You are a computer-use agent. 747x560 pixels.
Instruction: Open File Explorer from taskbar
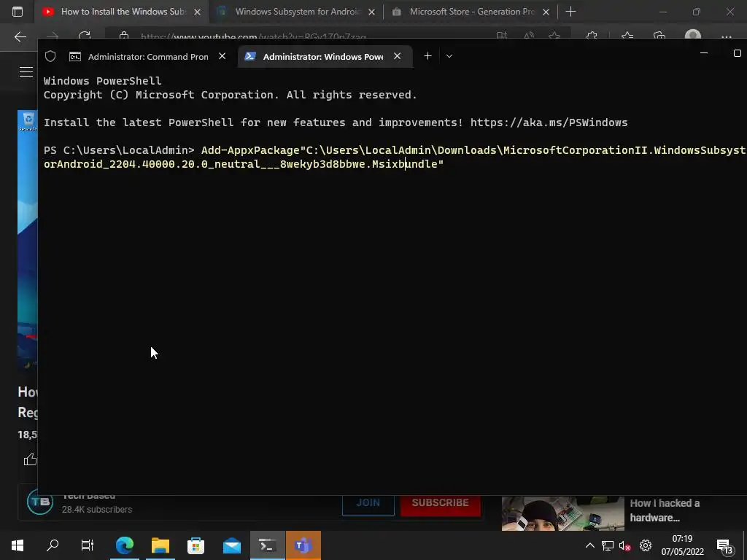160,545
